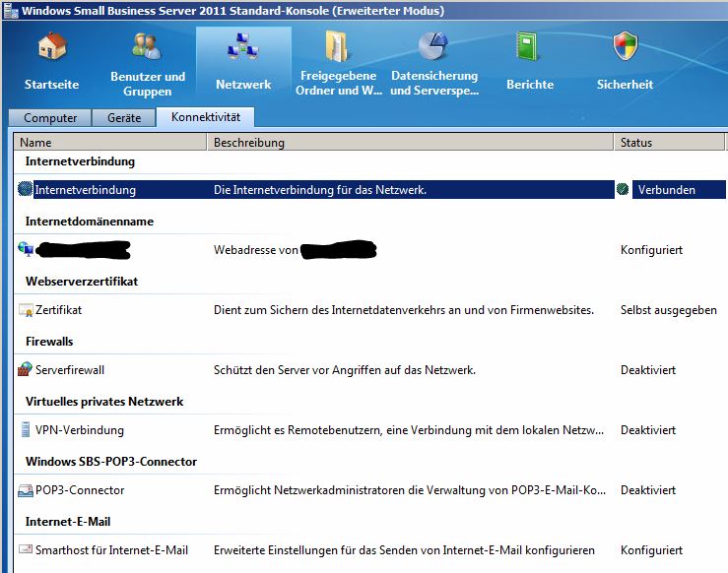Click the Startseite navigation label
This screenshot has width=728, height=573.
(x=51, y=85)
